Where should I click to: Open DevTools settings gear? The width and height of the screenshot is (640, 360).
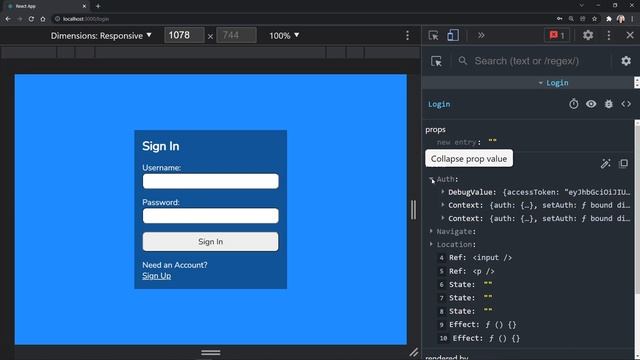[x=588, y=36]
